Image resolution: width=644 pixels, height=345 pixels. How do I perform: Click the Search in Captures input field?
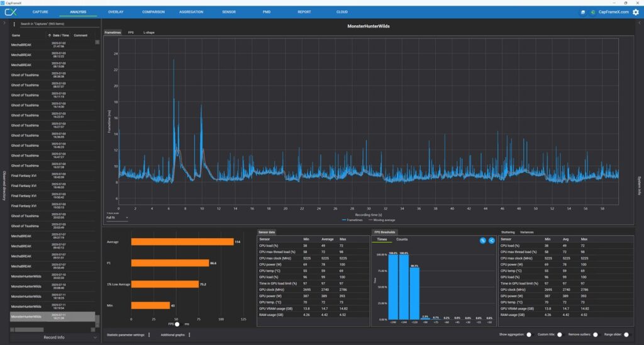59,24
